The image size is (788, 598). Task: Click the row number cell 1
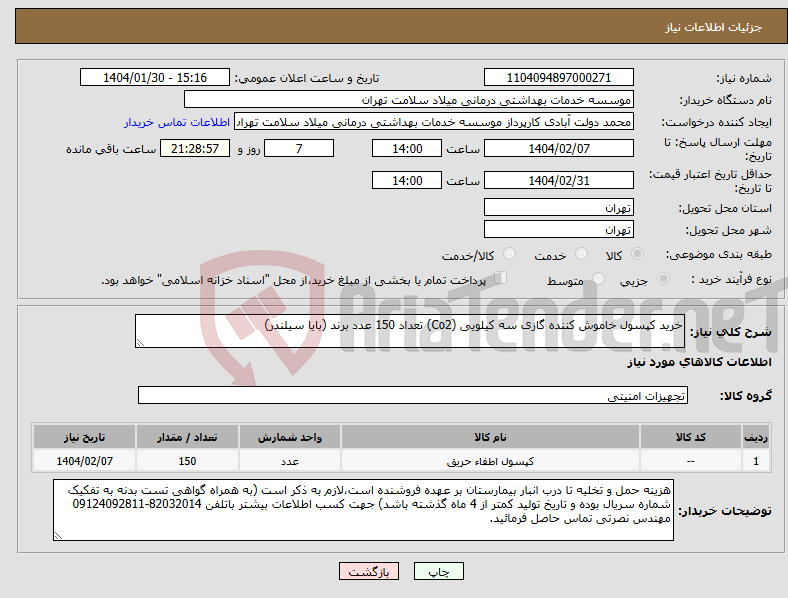[x=755, y=461]
